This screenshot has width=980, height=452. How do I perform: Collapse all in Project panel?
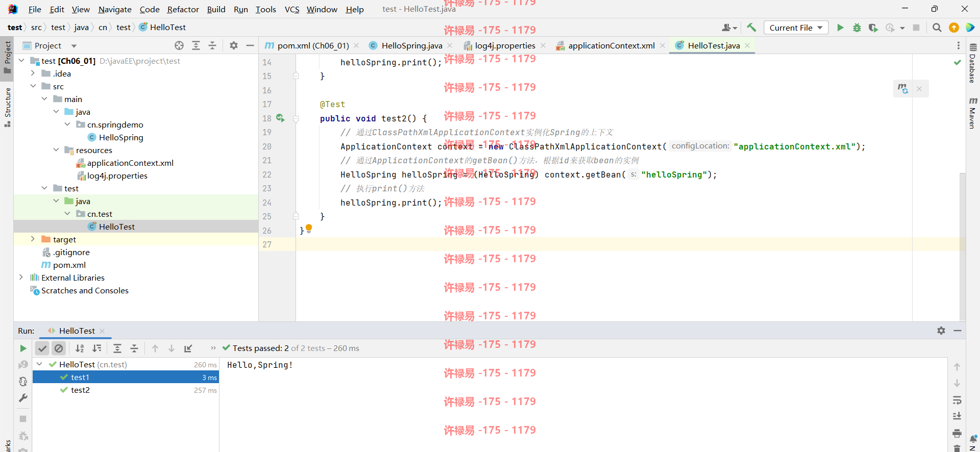212,45
